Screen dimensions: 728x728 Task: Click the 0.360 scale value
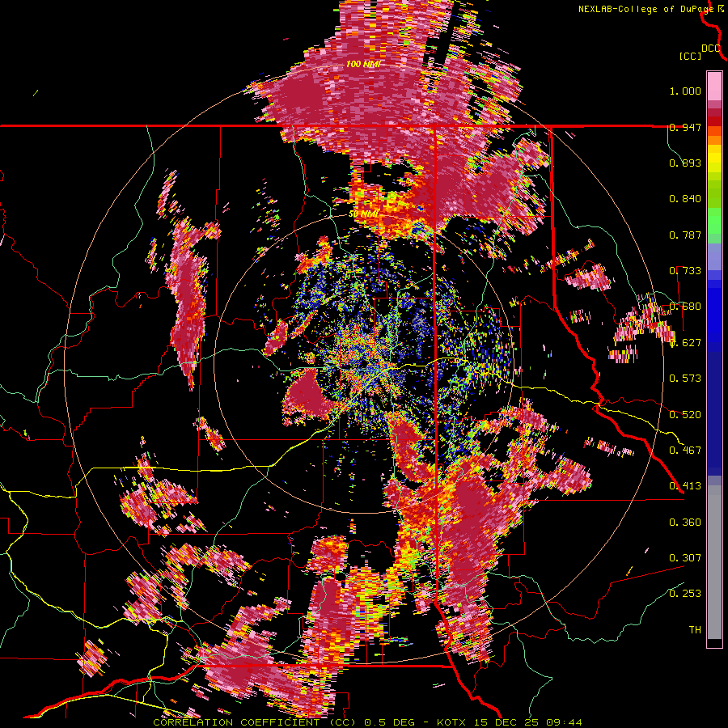685,523
